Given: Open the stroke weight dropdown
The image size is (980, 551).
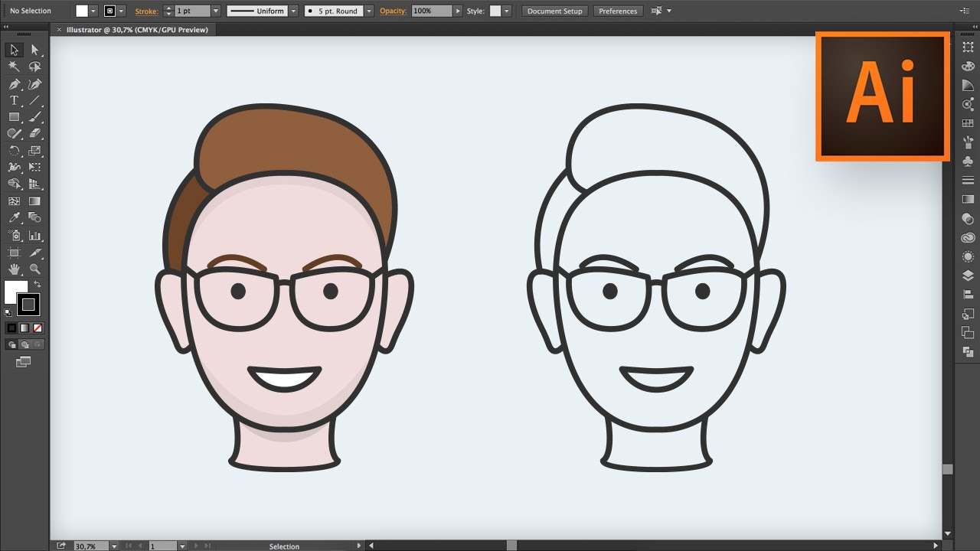Looking at the screenshot, I should coord(215,11).
